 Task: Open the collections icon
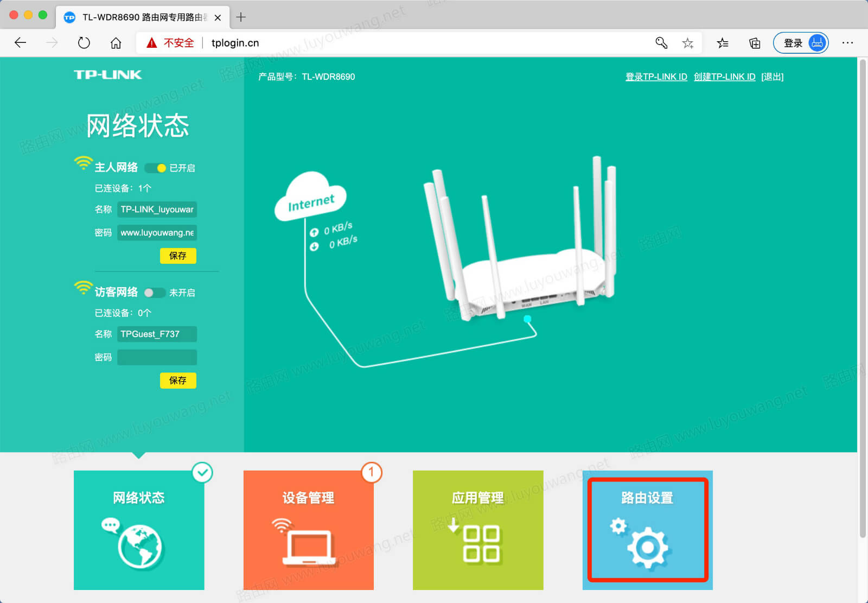pos(755,43)
